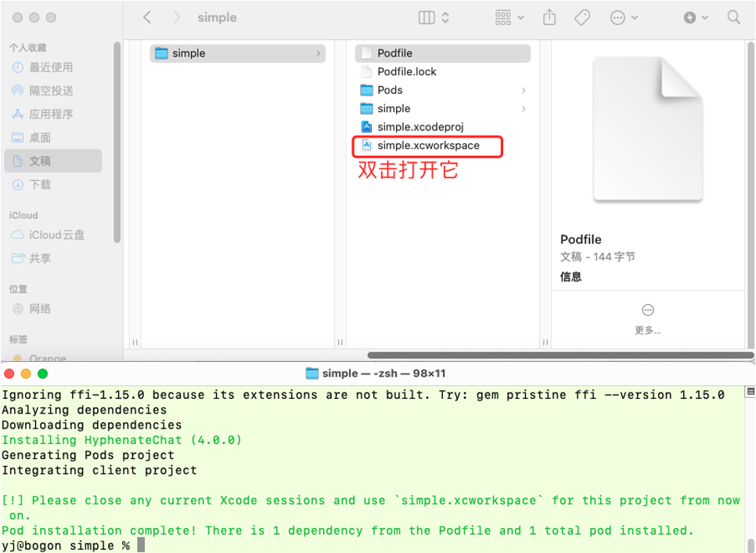Click the horizontal scrollbar in Finder
Image resolution: width=756 pixels, height=553 pixels.
tap(548, 356)
